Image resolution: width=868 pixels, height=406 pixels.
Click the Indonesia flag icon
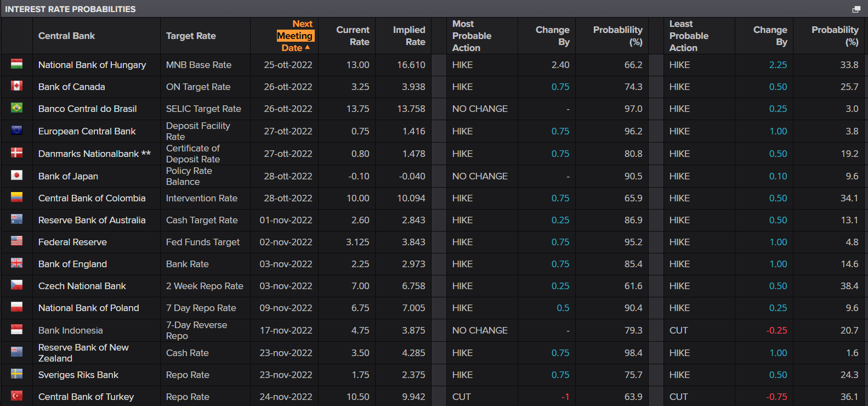pos(17,330)
